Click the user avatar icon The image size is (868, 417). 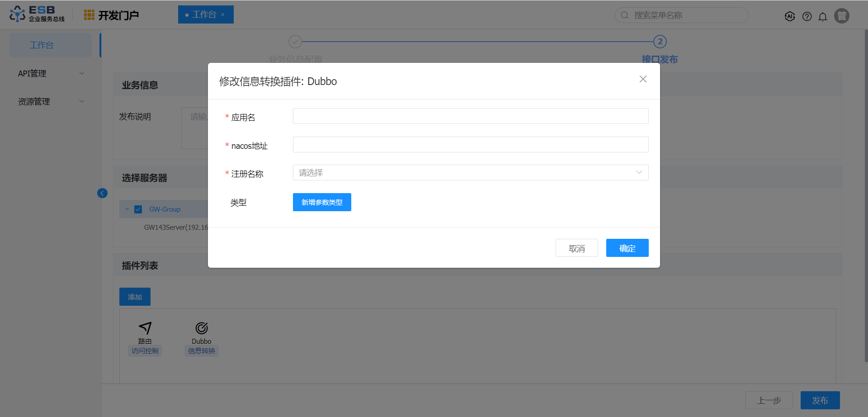click(x=841, y=16)
